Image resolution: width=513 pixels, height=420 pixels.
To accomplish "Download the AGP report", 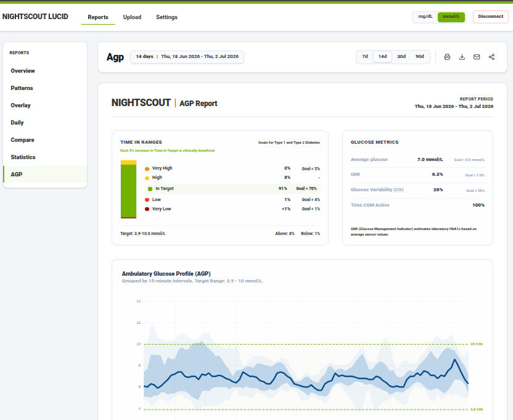I will tap(462, 57).
